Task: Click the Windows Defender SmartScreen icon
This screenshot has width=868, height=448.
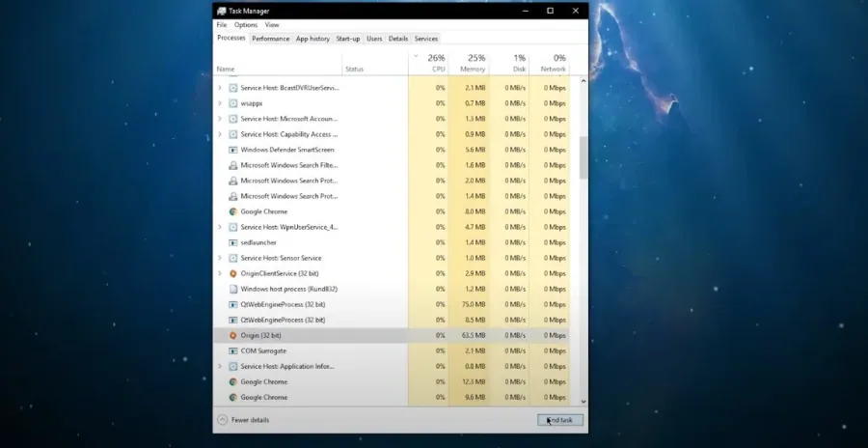Action: coord(233,150)
